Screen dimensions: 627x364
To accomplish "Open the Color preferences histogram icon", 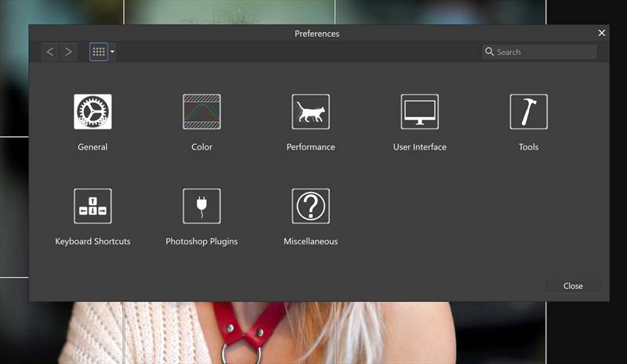I will [201, 112].
